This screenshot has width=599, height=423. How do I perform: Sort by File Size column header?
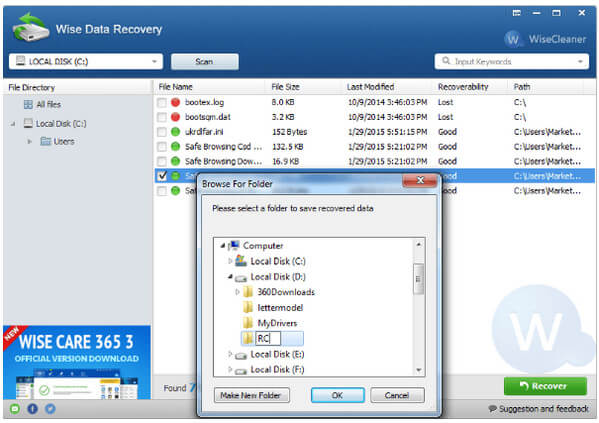285,87
